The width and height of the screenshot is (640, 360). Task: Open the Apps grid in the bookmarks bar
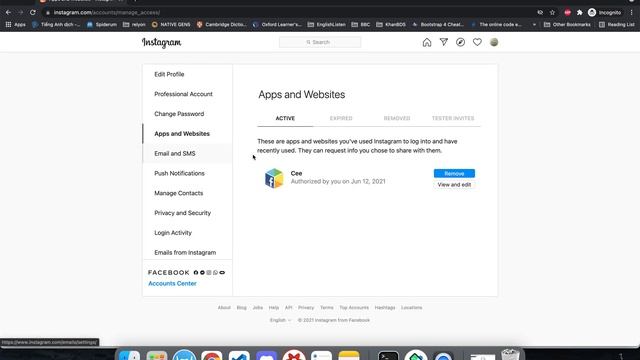[x=15, y=24]
